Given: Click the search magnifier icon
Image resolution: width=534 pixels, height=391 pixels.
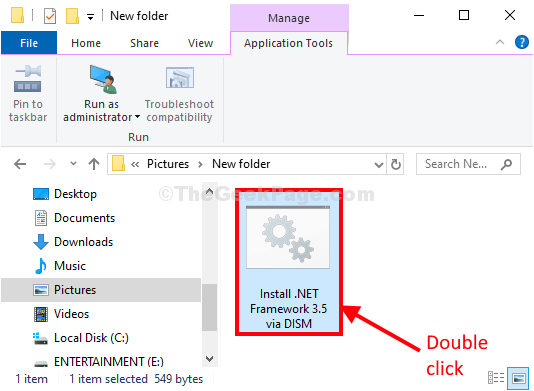Looking at the screenshot, I should pos(506,164).
